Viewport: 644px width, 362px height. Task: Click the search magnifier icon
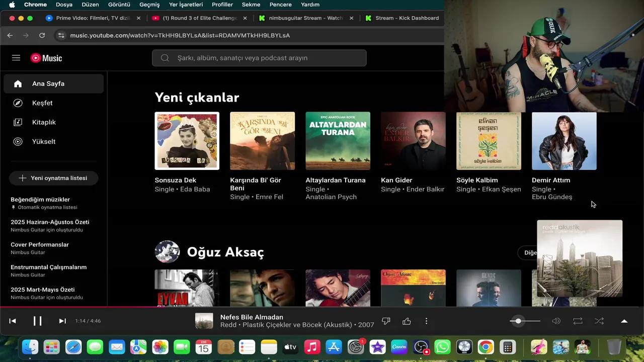point(165,58)
